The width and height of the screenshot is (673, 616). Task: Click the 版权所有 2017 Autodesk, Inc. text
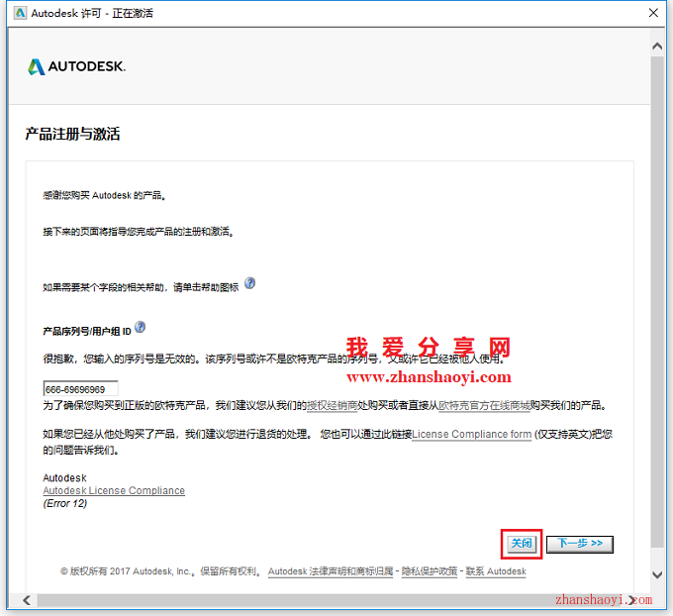pyautogui.click(x=128, y=571)
